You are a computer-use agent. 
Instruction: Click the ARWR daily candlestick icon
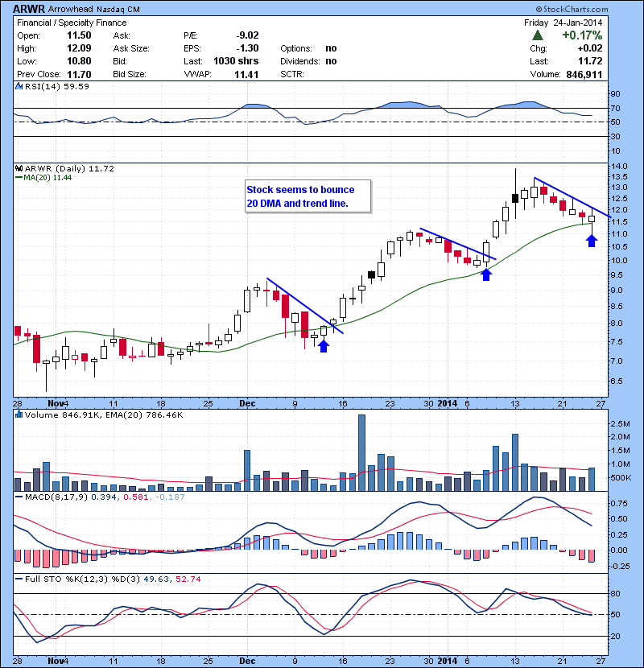point(19,169)
